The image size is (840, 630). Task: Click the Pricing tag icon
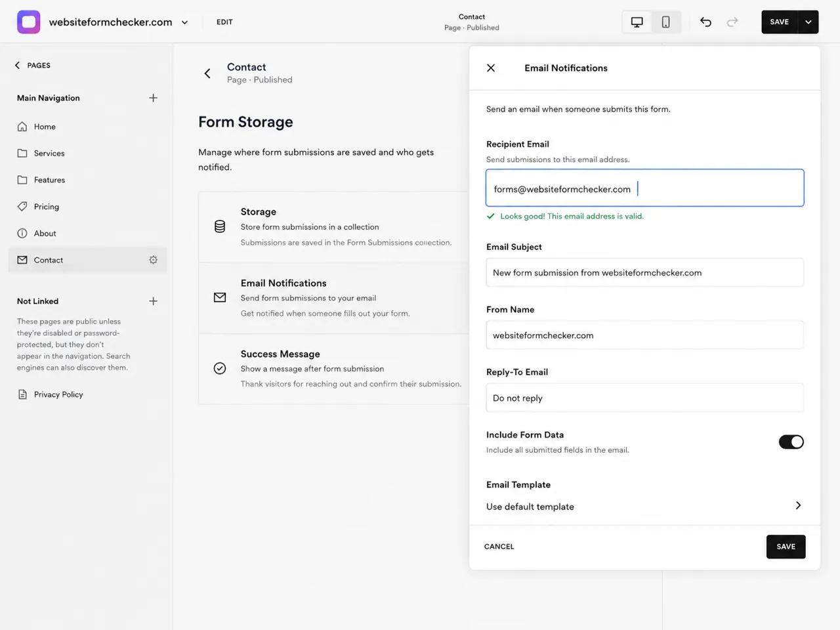(x=22, y=206)
